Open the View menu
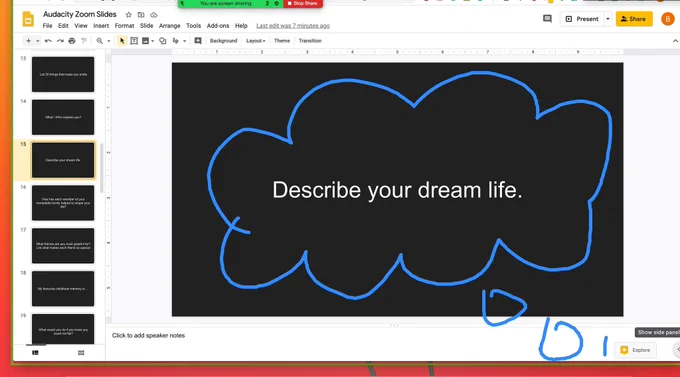Image resolution: width=680 pixels, height=377 pixels. click(81, 26)
